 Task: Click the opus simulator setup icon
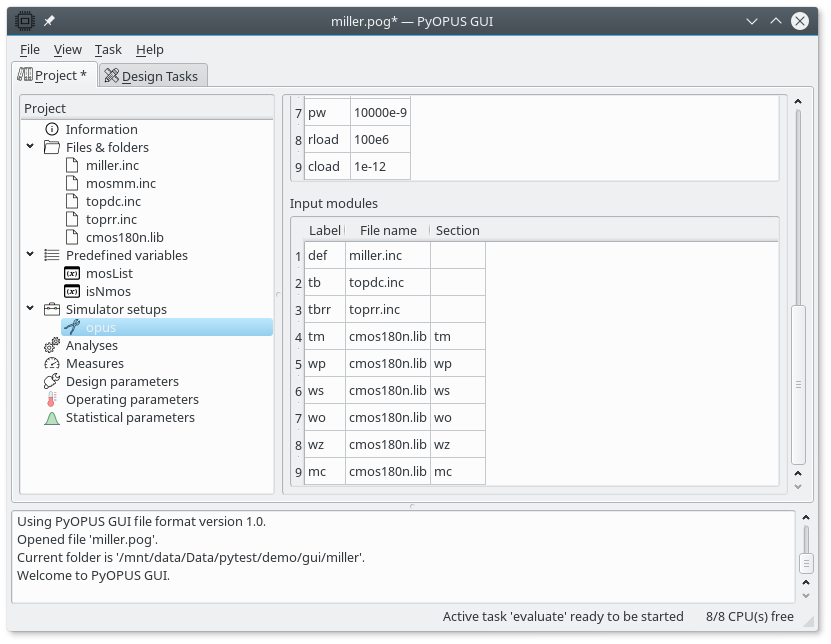coord(72,327)
